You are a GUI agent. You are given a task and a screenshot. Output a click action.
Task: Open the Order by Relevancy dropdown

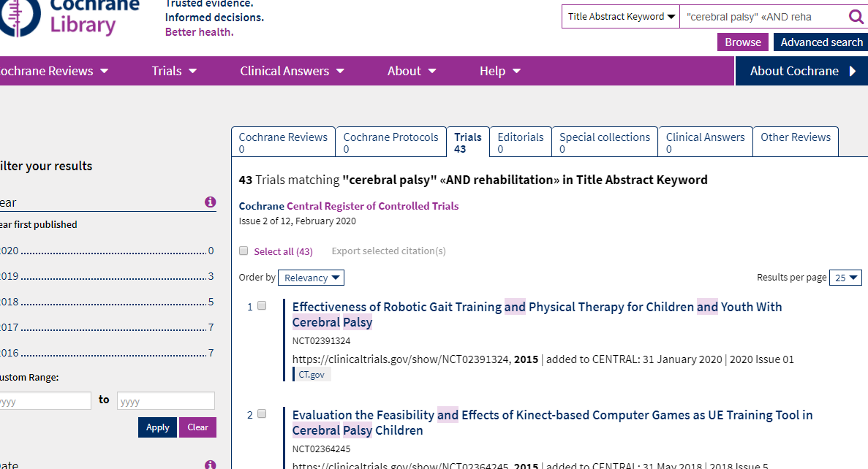(312, 278)
